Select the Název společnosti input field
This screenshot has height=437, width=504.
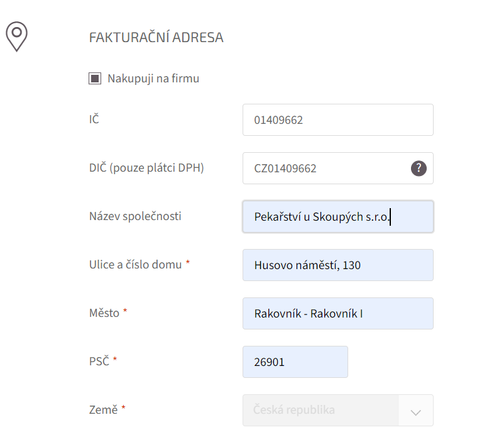(338, 217)
